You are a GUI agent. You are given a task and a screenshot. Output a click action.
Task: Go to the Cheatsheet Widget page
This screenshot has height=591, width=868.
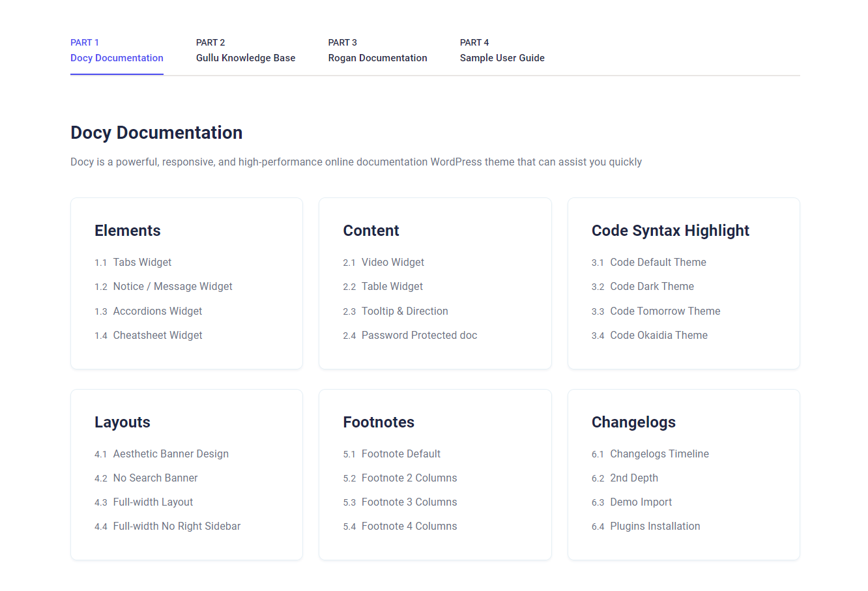click(x=157, y=336)
